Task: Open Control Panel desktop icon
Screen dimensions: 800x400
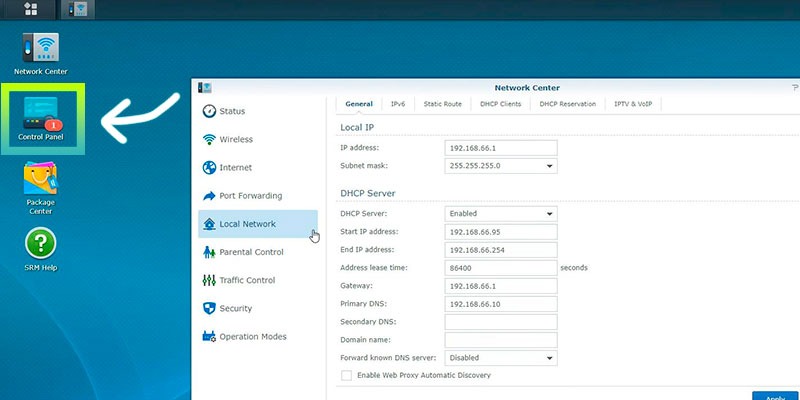Action: (x=41, y=119)
